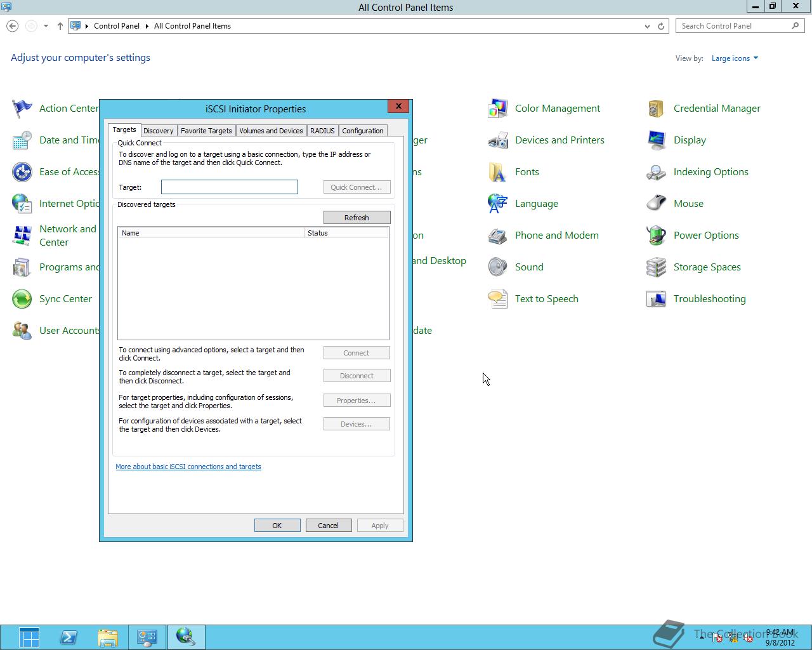Click the taskbar clock showing 9/8/2012
812x650 pixels.
click(x=780, y=637)
